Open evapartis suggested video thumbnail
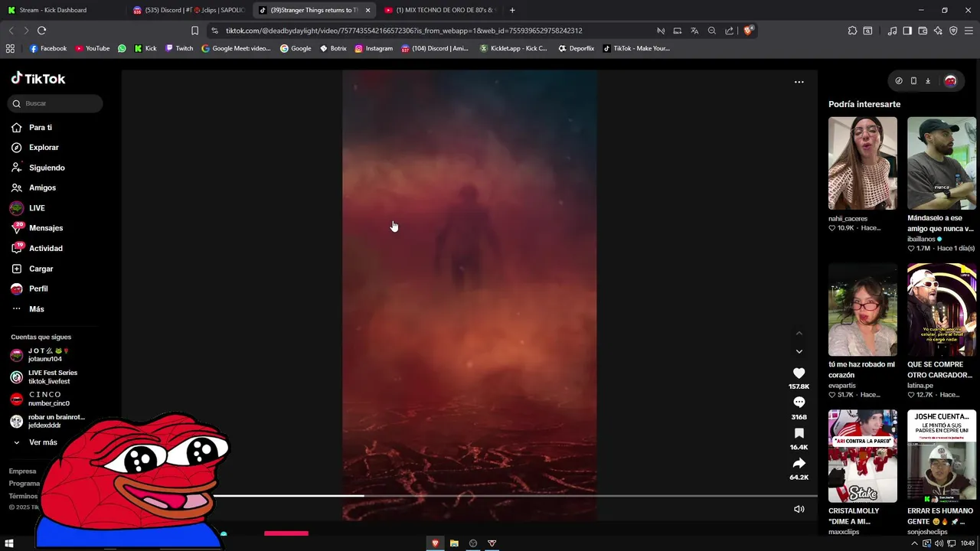This screenshot has height=551, width=980. tap(862, 310)
